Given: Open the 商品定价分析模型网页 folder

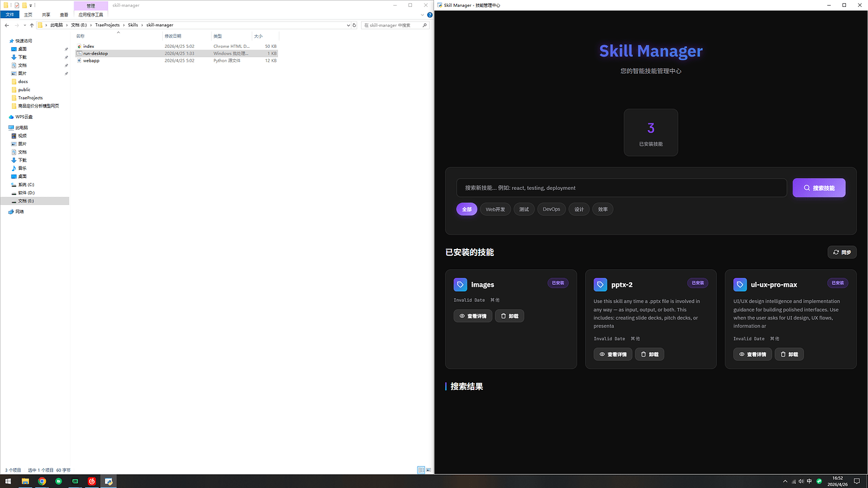Looking at the screenshot, I should 38,106.
